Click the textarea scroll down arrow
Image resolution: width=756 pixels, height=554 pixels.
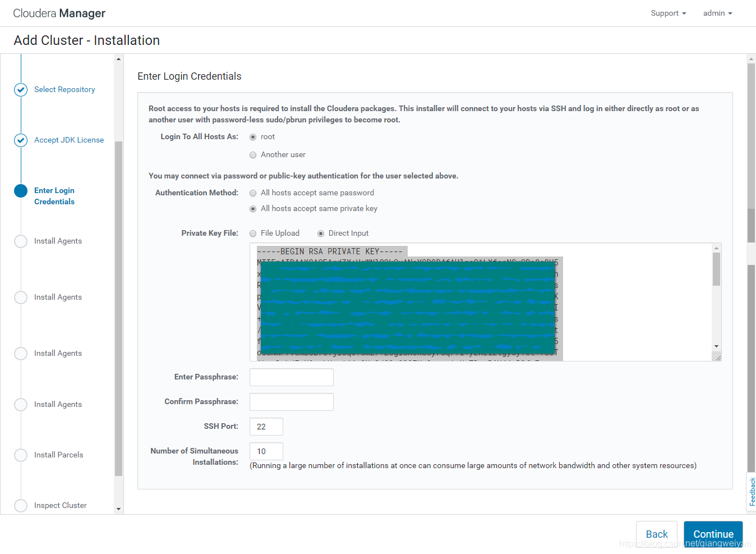(x=716, y=346)
